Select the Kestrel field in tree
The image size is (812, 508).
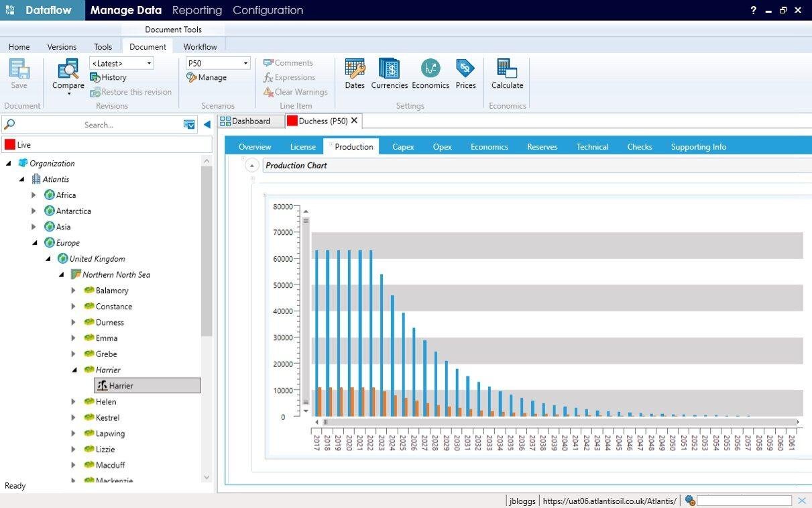pos(107,417)
